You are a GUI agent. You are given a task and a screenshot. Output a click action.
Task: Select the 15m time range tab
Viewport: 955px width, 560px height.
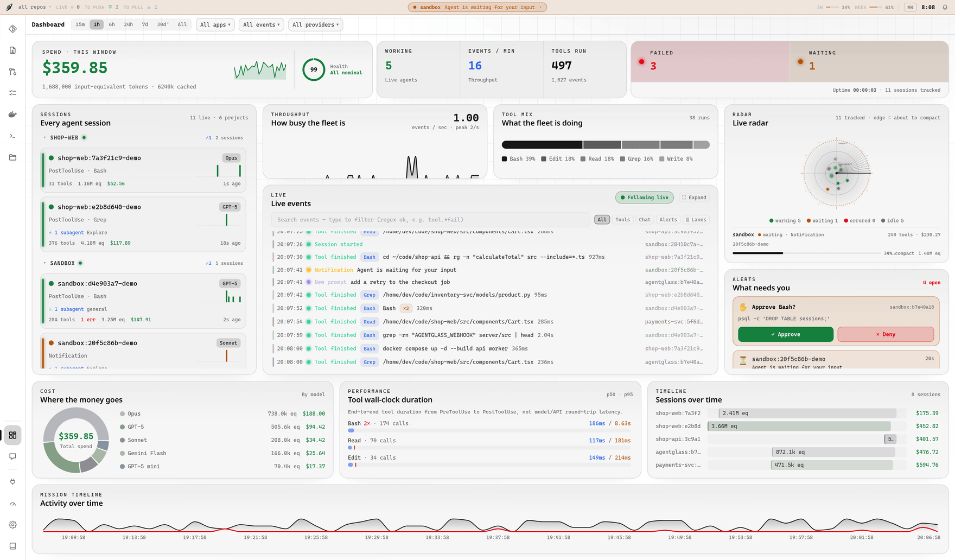80,24
